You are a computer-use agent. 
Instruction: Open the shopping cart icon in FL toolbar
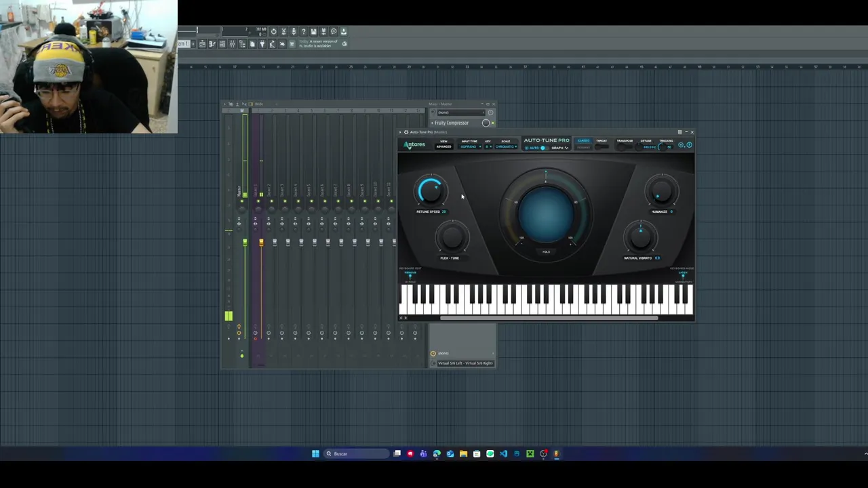pos(292,44)
